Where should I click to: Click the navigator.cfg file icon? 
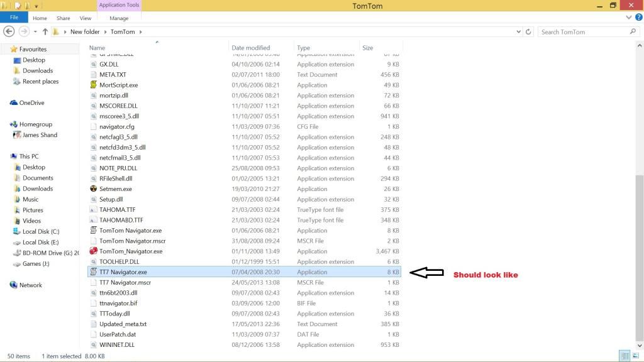(94, 126)
